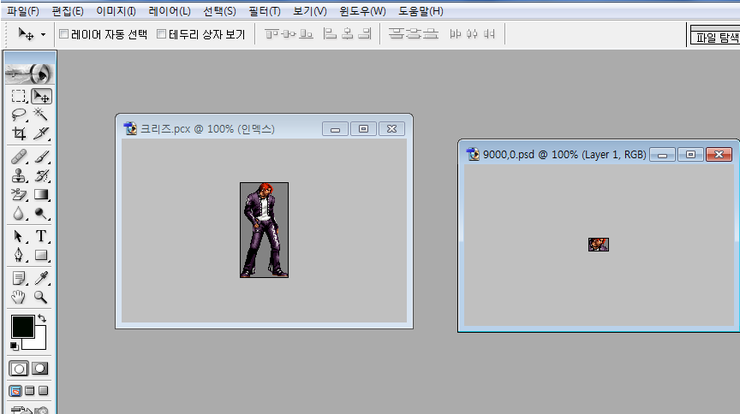Select the Clone Stamp tool
740x414 pixels.
click(19, 176)
